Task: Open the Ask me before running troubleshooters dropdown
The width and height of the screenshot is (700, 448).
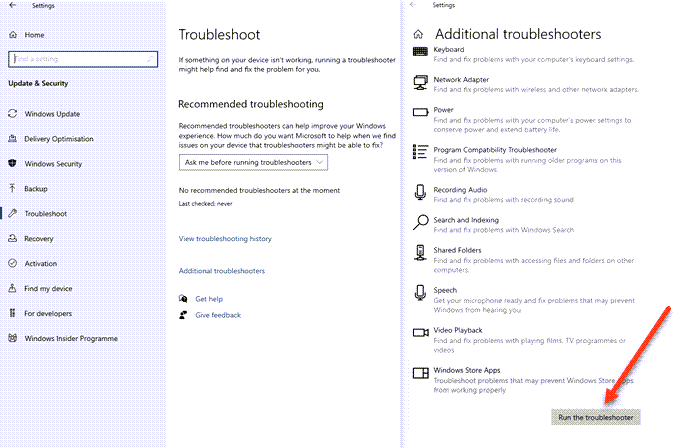Action: [253, 162]
